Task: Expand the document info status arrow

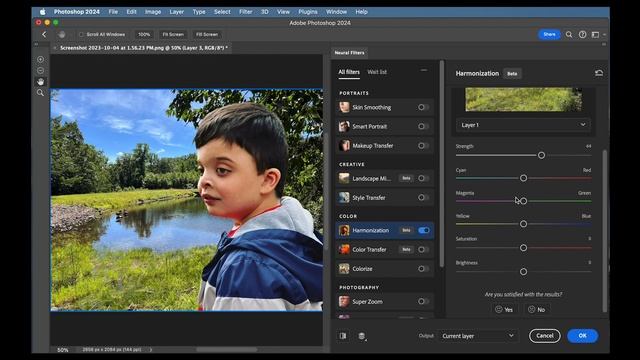Action: (151, 350)
